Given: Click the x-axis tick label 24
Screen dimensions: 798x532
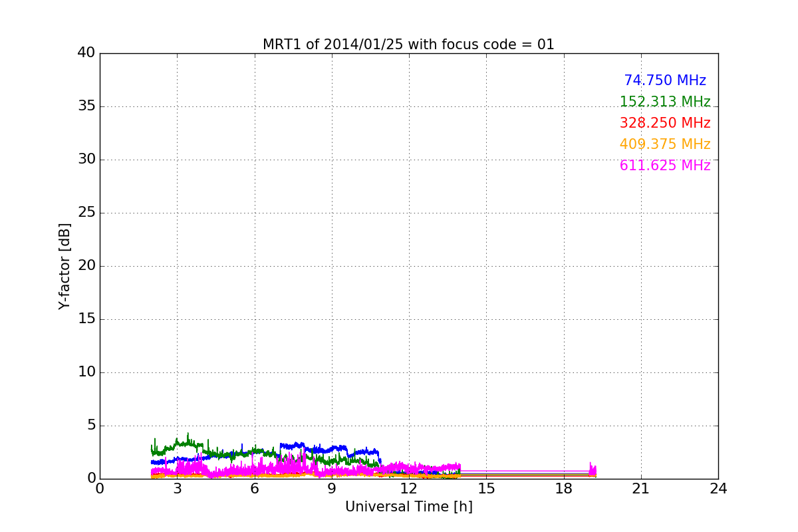Looking at the screenshot, I should 718,488.
